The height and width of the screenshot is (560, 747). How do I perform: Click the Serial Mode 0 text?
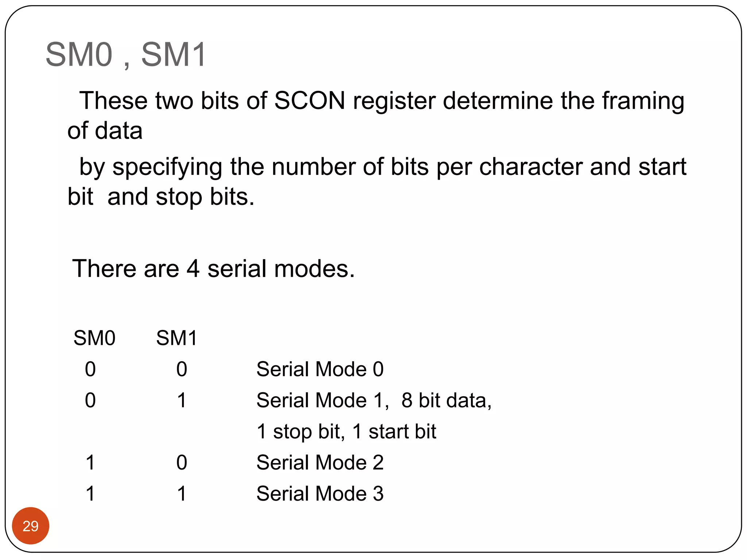coord(320,369)
